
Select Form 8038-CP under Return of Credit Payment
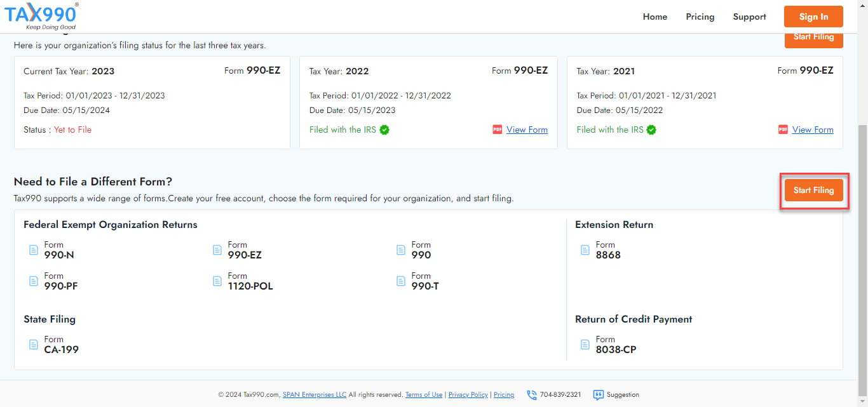coord(616,345)
